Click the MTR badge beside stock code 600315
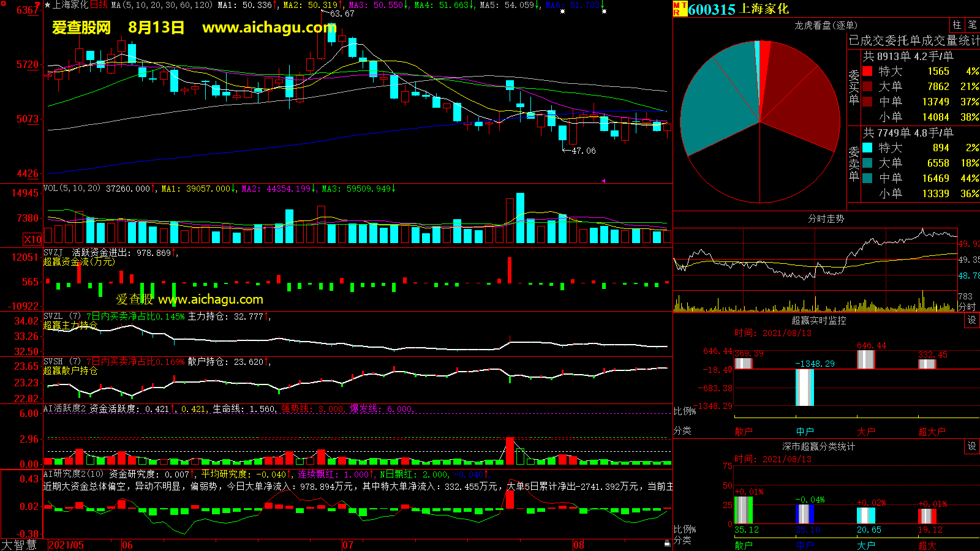 (x=680, y=9)
